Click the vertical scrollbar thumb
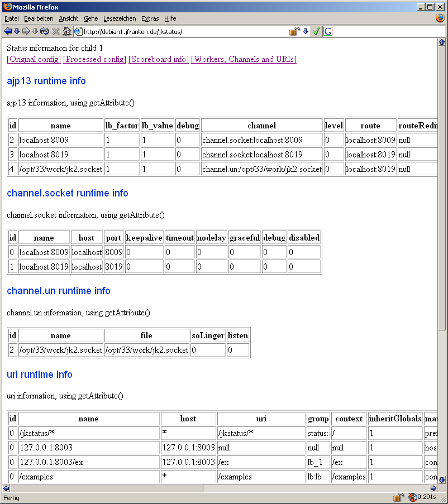The width and height of the screenshot is (448, 504). [x=441, y=188]
